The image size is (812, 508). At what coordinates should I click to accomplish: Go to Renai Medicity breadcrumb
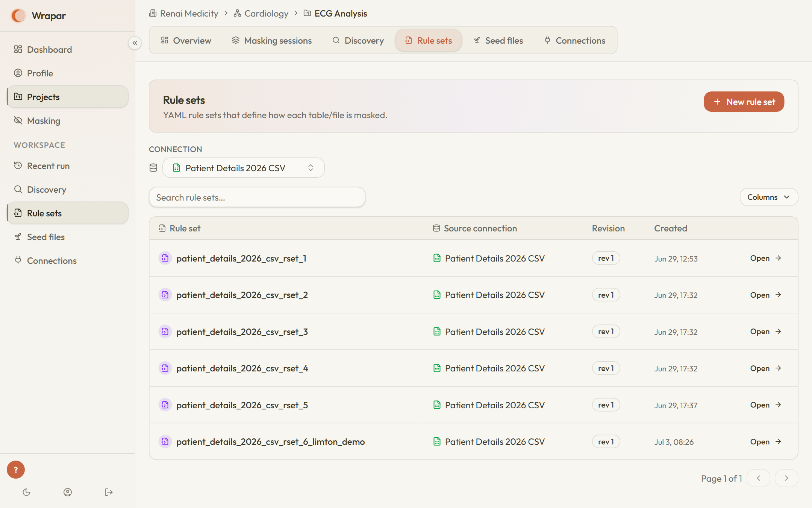click(184, 14)
